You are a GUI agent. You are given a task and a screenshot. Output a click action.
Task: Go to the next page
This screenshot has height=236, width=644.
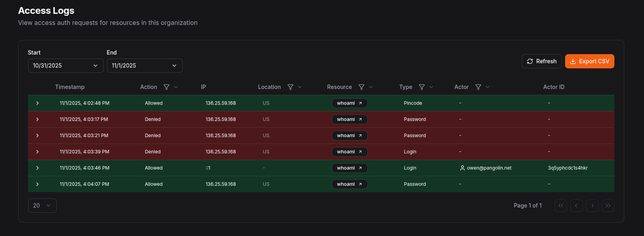click(592, 206)
